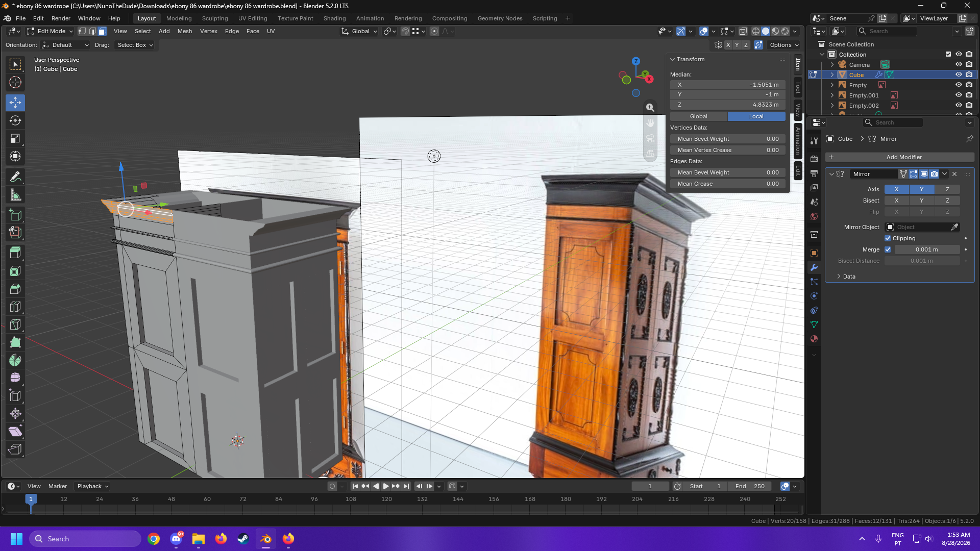Activate the Rip Region tool
The width and height of the screenshot is (980, 551).
point(15,449)
